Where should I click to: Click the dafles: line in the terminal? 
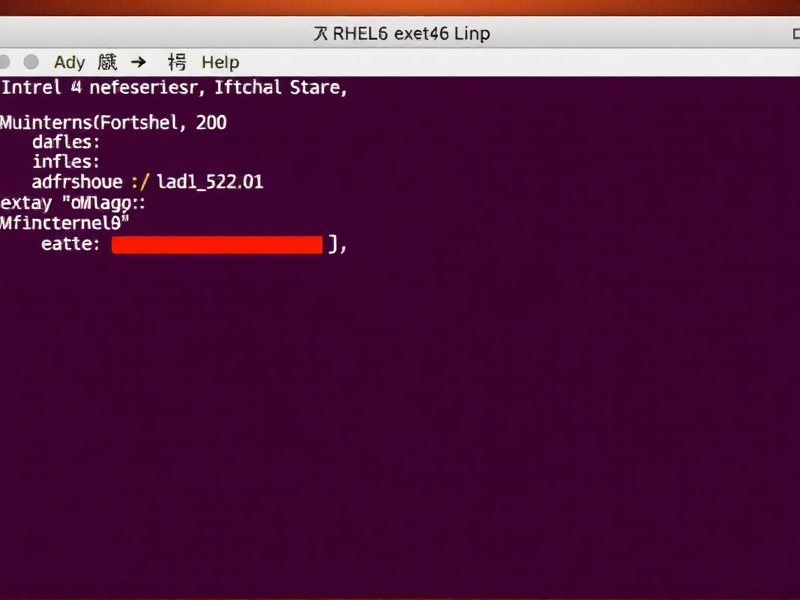[64, 141]
